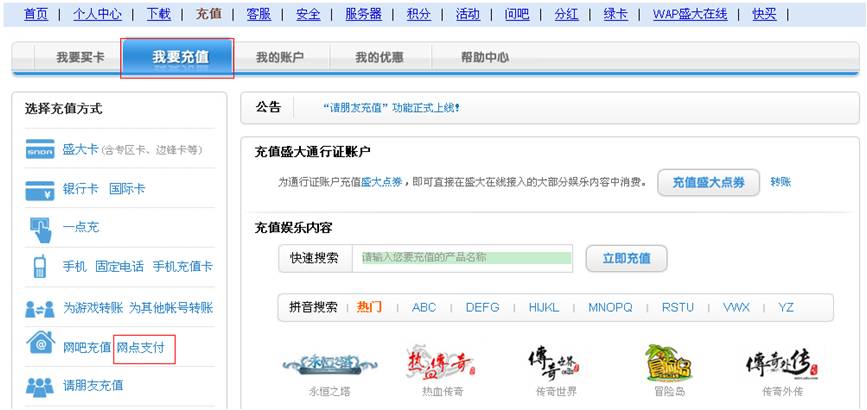Click the mobile phone icon

point(40,267)
